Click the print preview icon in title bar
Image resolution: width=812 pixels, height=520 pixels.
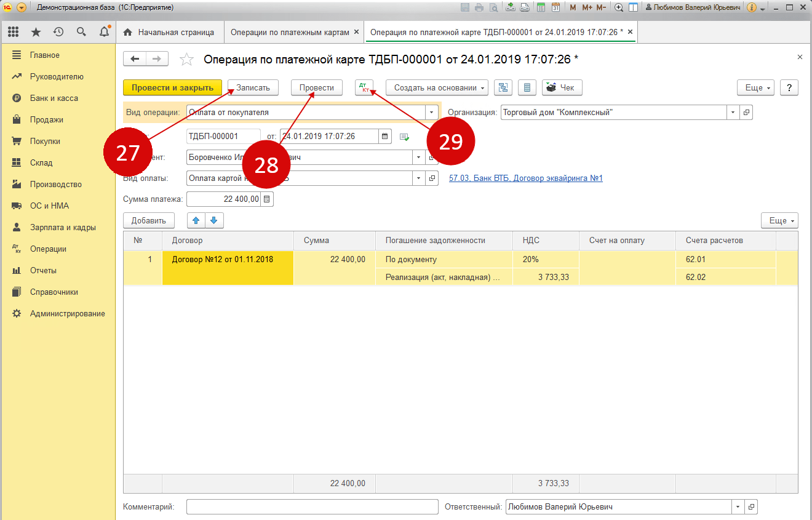(493, 7)
